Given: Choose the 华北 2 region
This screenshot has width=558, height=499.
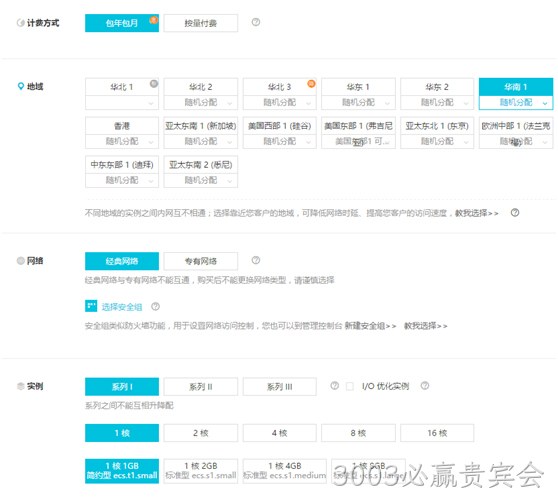Looking at the screenshot, I should pos(201,87).
